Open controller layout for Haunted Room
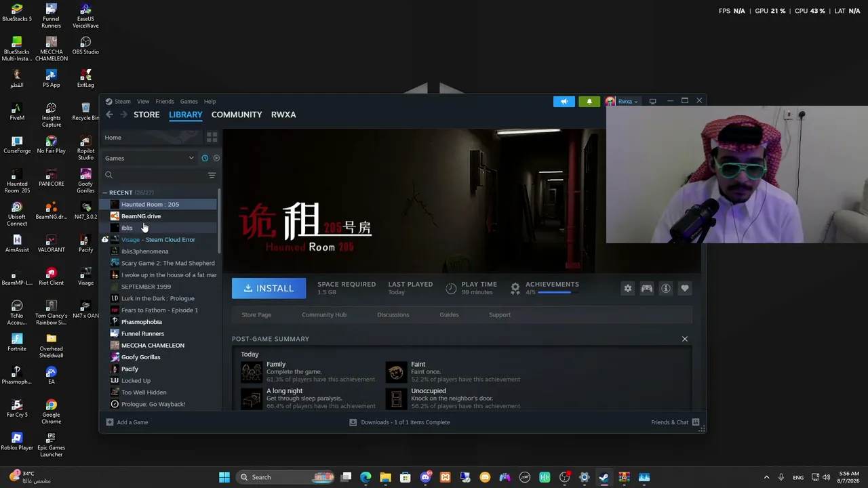The width and height of the screenshot is (868, 488). tap(647, 289)
